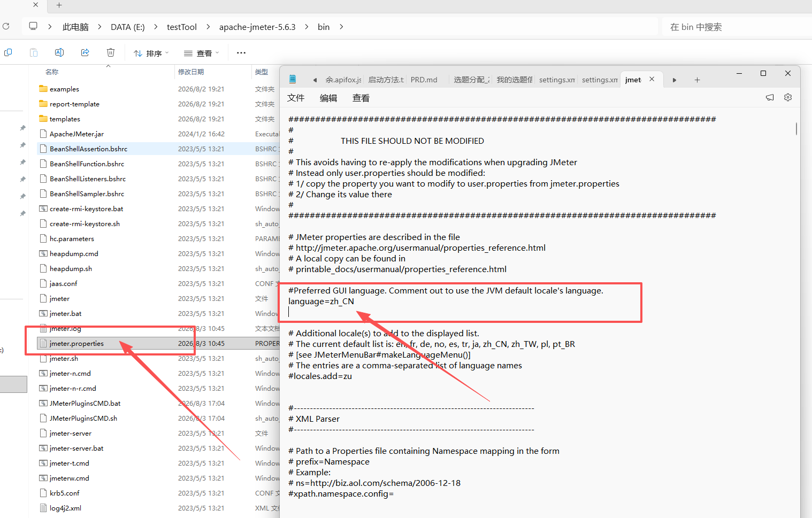Click the #locales.add=zu line in Notepad

pos(320,376)
